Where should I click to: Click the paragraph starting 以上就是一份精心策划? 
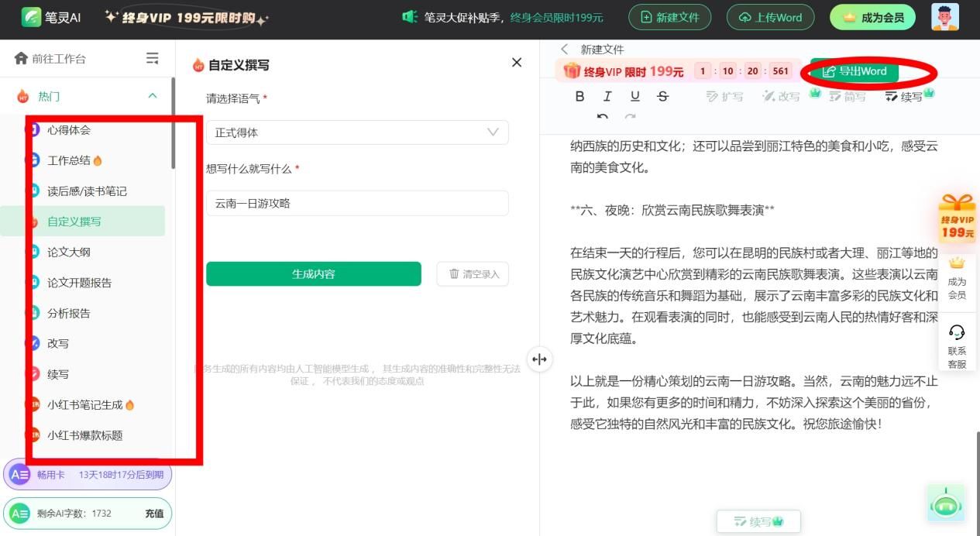tap(754, 403)
